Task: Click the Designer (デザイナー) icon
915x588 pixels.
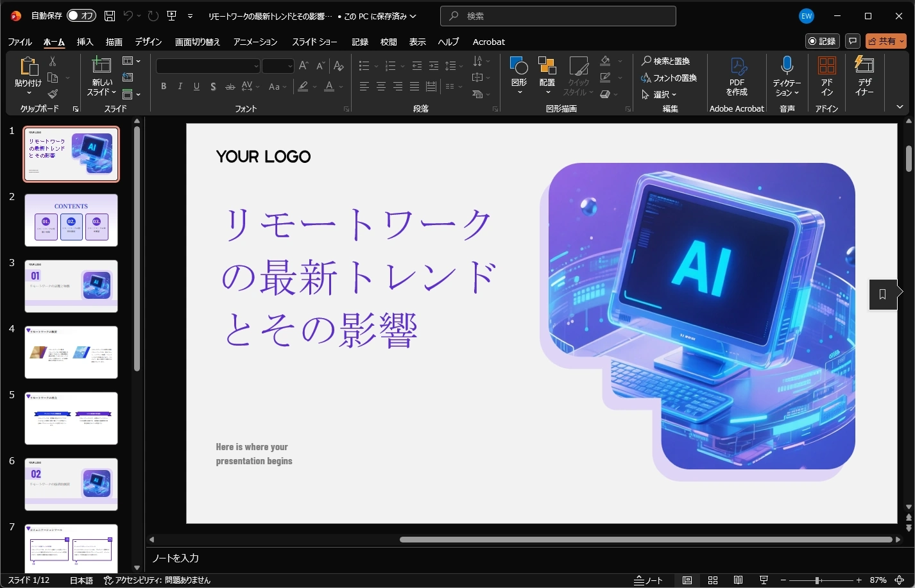Action: [864, 65]
